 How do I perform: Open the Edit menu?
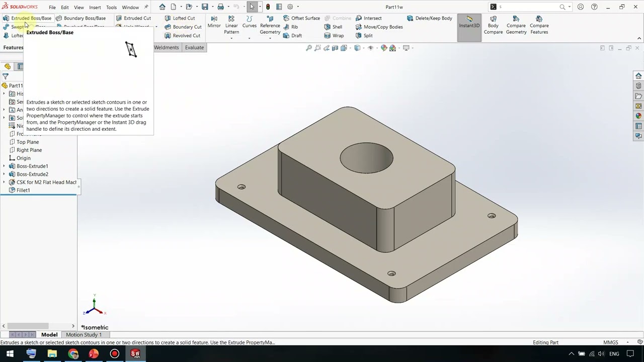(x=65, y=8)
